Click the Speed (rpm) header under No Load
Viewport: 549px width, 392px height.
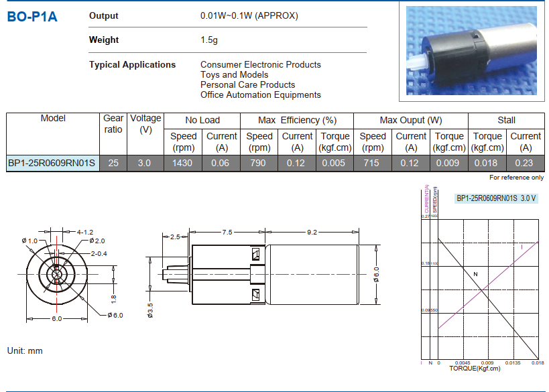(x=183, y=142)
